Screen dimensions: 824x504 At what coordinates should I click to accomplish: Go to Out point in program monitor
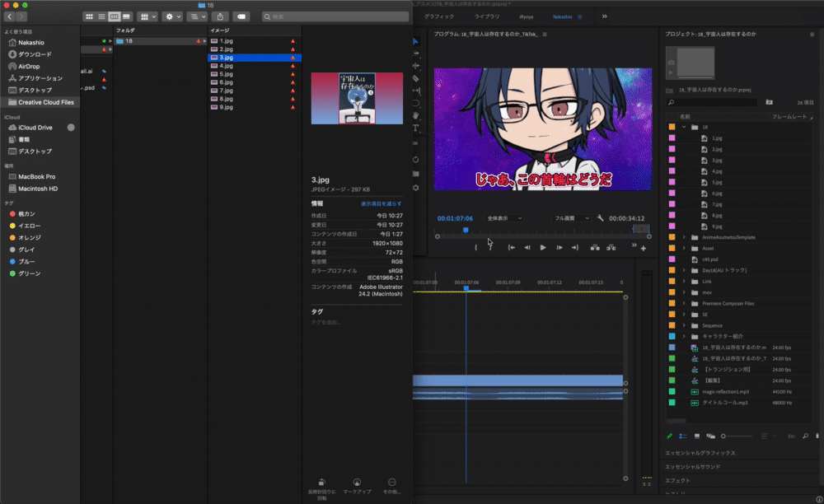pos(575,247)
